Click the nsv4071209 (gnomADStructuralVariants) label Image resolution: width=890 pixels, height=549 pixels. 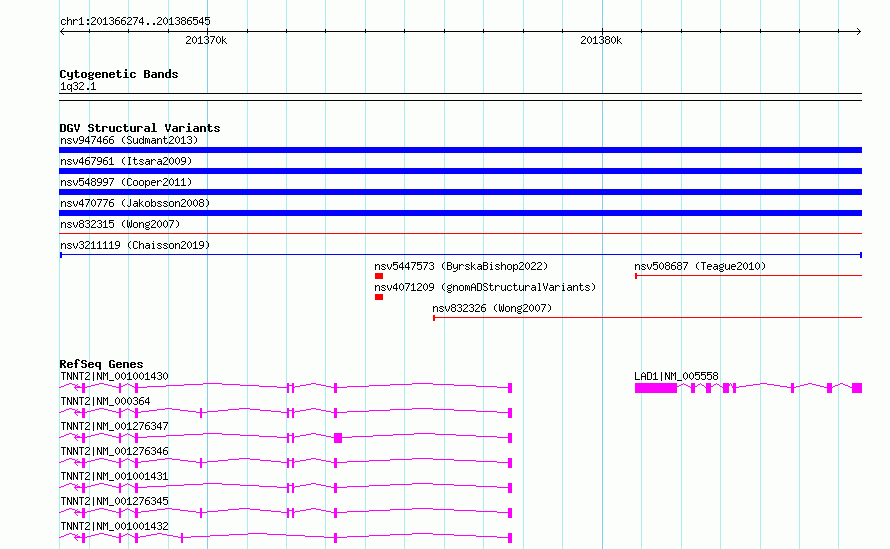coord(485,287)
